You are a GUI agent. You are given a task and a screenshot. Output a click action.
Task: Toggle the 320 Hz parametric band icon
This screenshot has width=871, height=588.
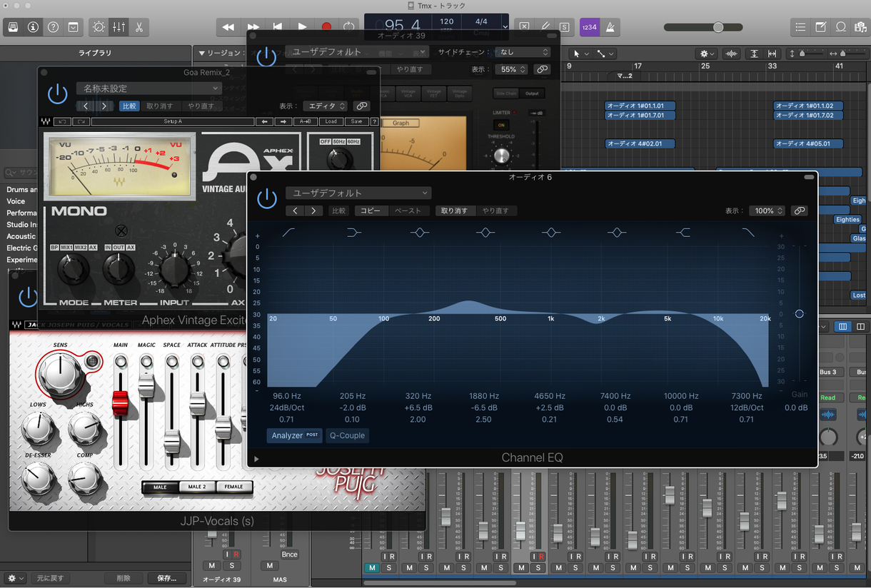point(419,233)
